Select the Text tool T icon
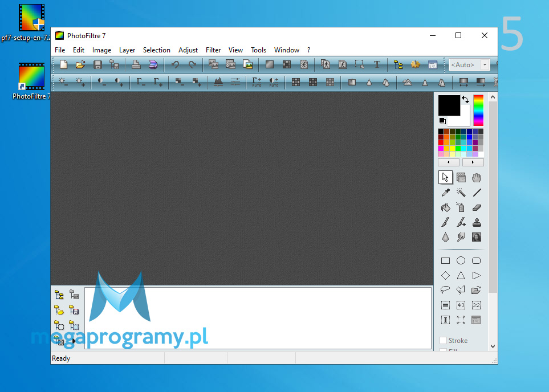549x392 pixels. [x=377, y=65]
